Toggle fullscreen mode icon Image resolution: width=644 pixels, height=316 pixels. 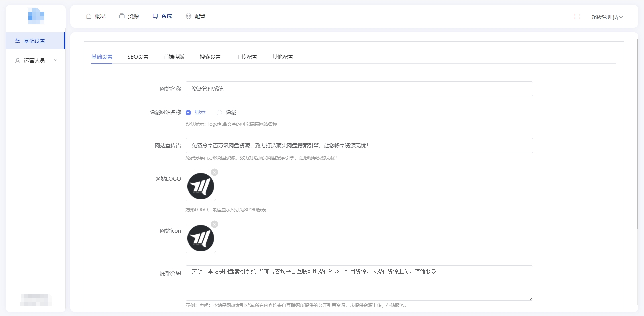(577, 17)
